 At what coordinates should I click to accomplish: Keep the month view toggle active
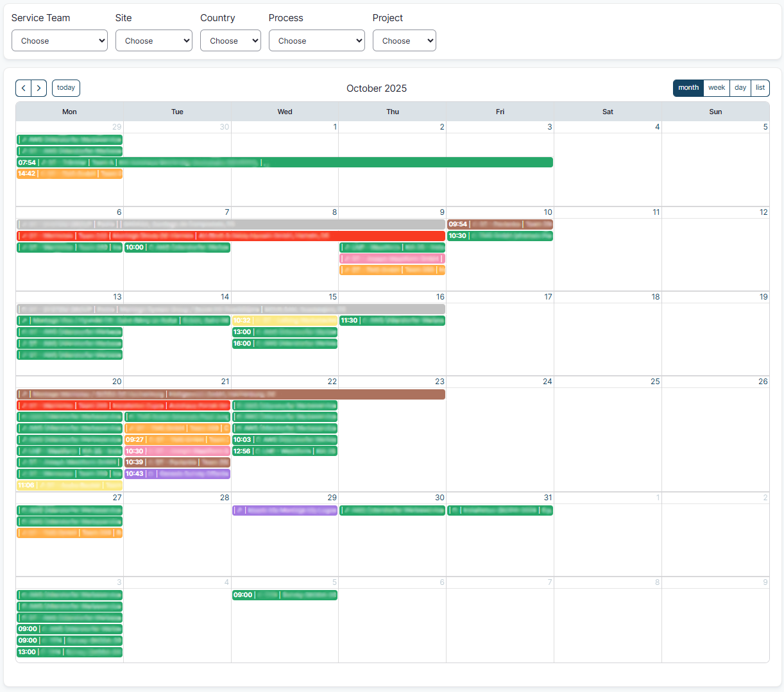688,87
